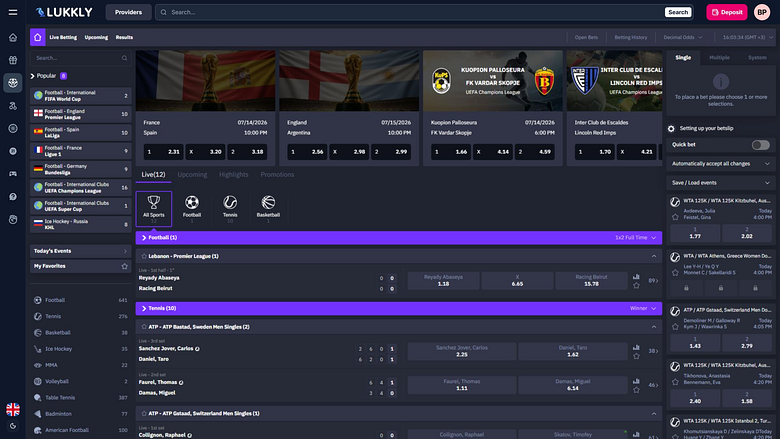780x439 pixels.
Task: Bet on France at 2.31
Action: (x=164, y=152)
